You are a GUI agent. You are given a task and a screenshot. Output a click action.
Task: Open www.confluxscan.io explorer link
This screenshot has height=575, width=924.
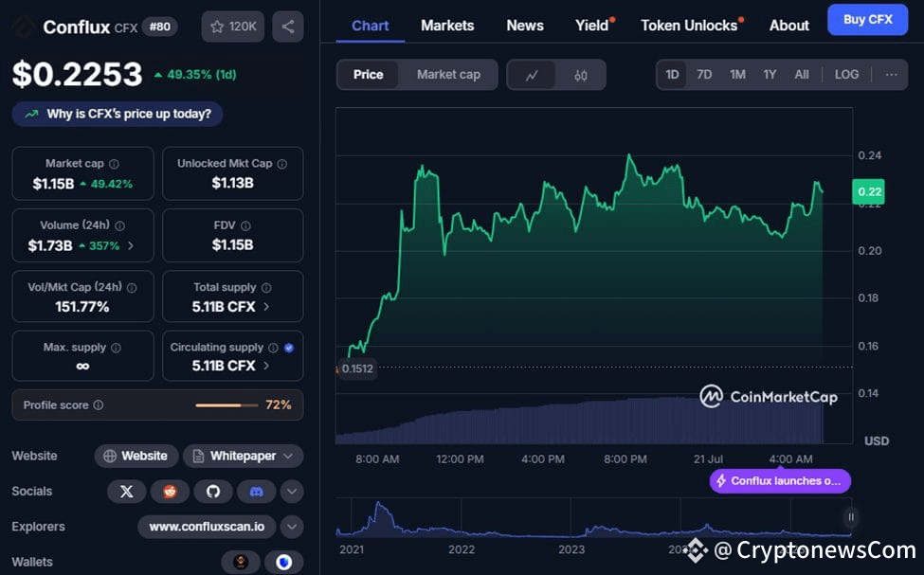coord(207,527)
